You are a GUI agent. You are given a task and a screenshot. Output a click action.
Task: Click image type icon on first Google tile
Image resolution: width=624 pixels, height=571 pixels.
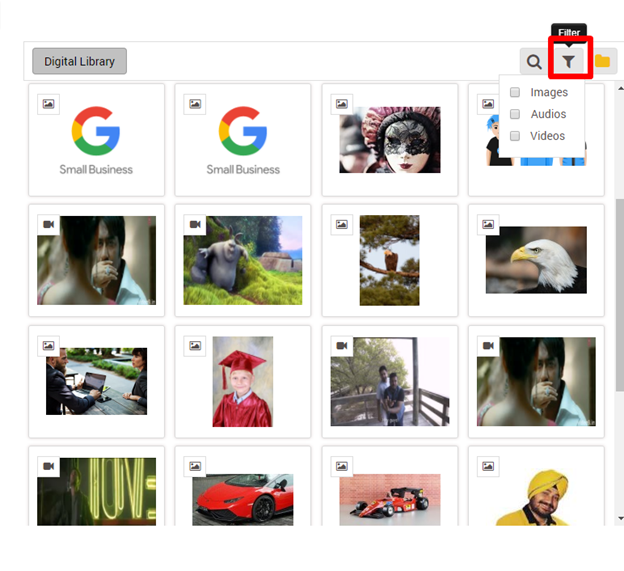point(48,104)
